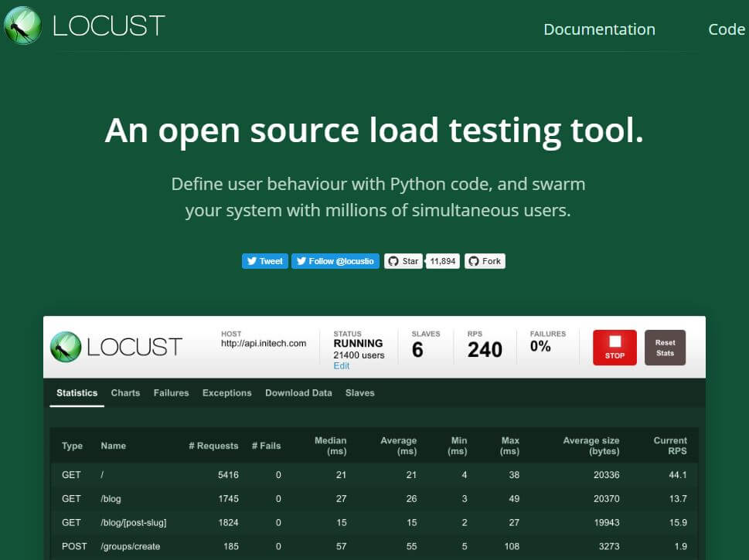749x560 pixels.
Task: Open the Documentation link
Action: tap(600, 29)
